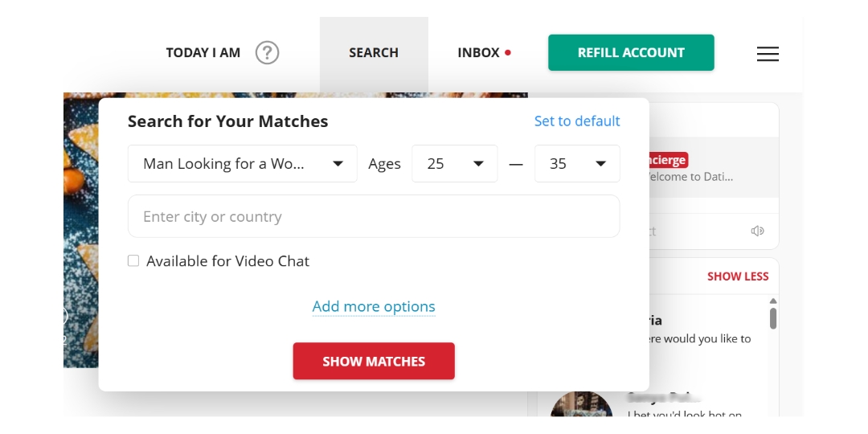Click the Set to default link
Screen dimensions: 868x434
coord(577,121)
